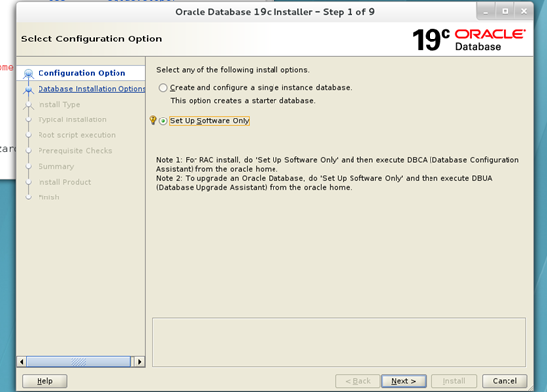547x392 pixels.
Task: Click the 'Select Configuration Option' heading
Action: coord(91,39)
